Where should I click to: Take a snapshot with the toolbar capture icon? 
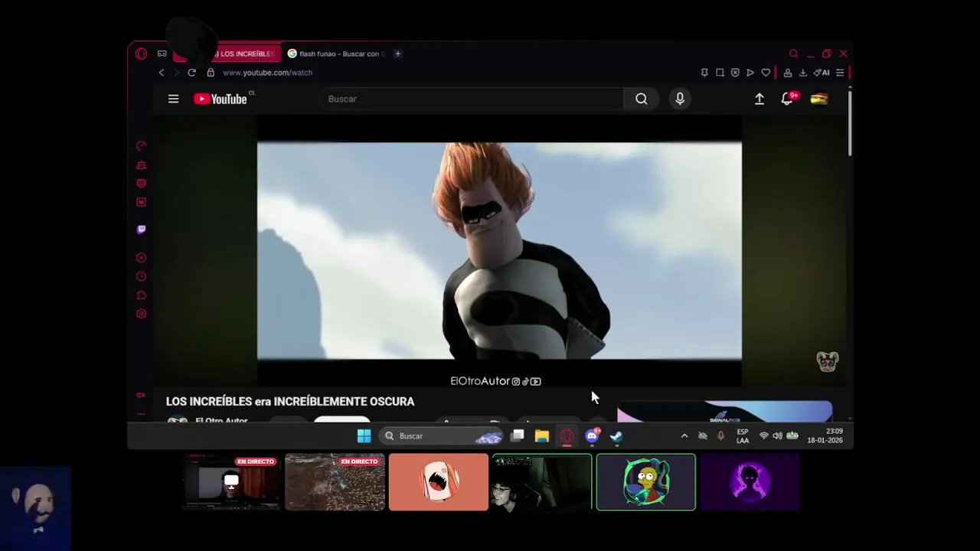[x=720, y=73]
